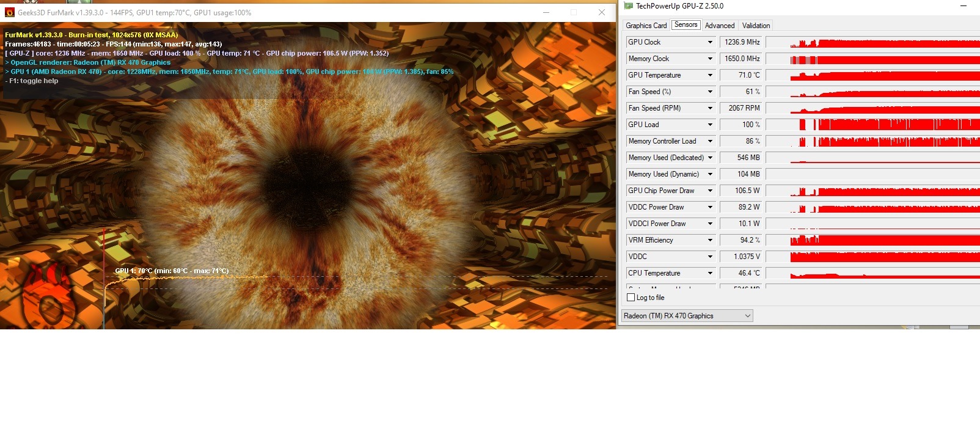Viewport: 980px width, 443px height.
Task: Open the Fan Speed (RPM) sensor dropdown
Action: coord(710,108)
